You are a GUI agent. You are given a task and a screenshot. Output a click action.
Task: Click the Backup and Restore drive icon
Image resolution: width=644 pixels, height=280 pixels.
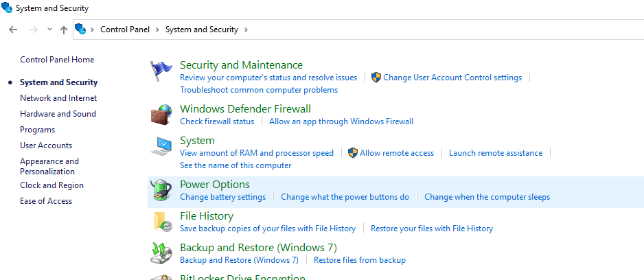[161, 254]
